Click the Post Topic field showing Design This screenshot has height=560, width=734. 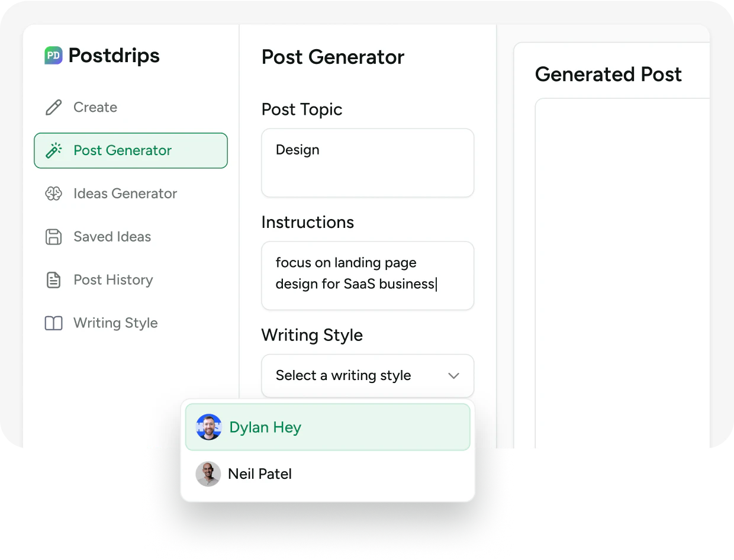pos(367,162)
